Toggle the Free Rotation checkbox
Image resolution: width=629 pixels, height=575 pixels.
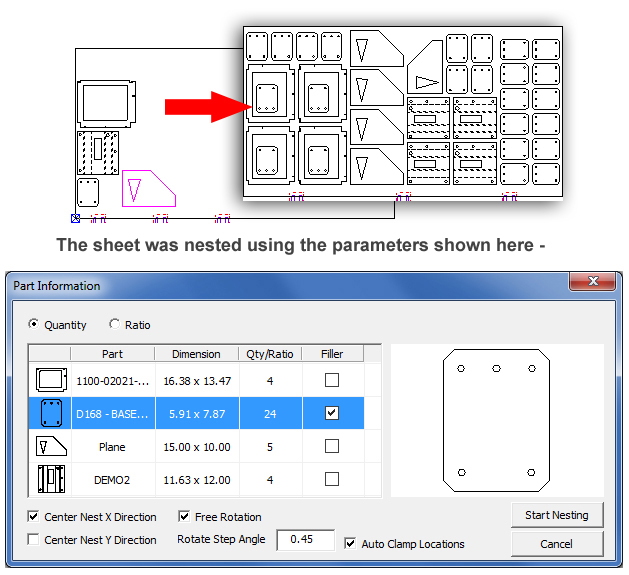click(184, 517)
